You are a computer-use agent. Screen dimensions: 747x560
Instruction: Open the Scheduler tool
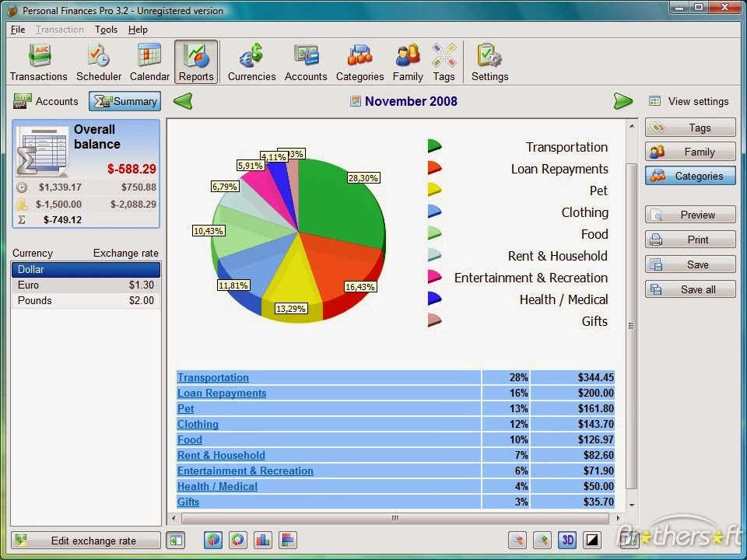[x=99, y=62]
